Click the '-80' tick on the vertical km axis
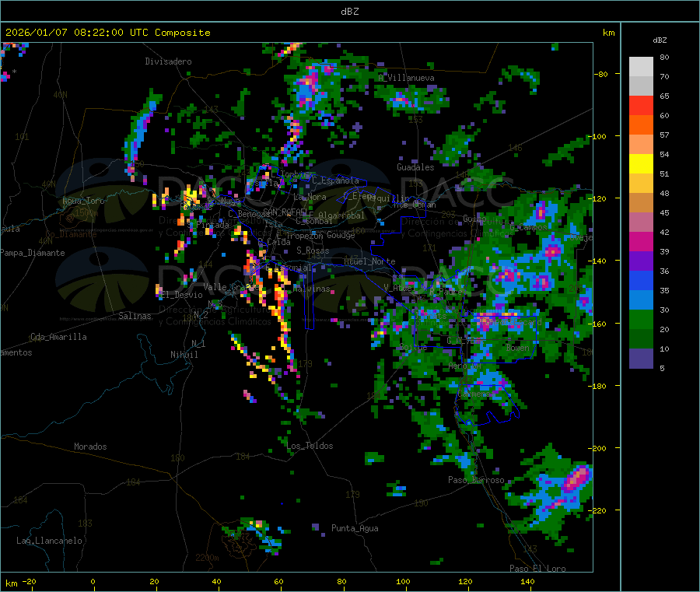This screenshot has height=592, width=700. tap(601, 74)
